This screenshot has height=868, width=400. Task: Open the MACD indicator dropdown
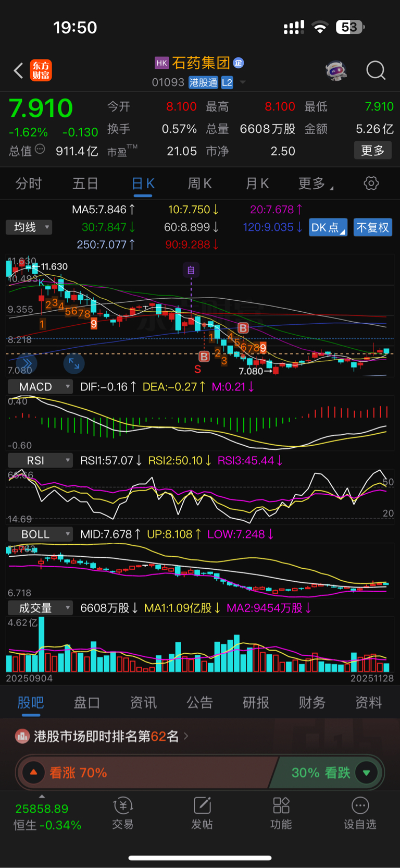[x=40, y=387]
